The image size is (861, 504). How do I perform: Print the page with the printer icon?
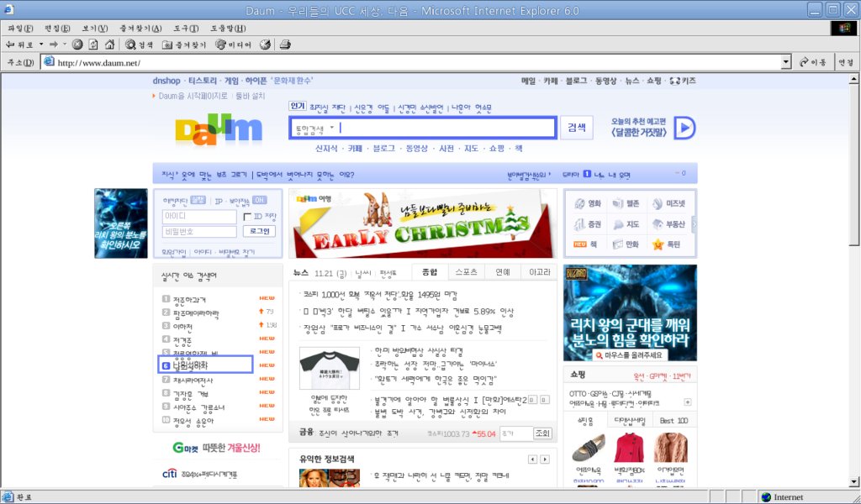pos(284,45)
